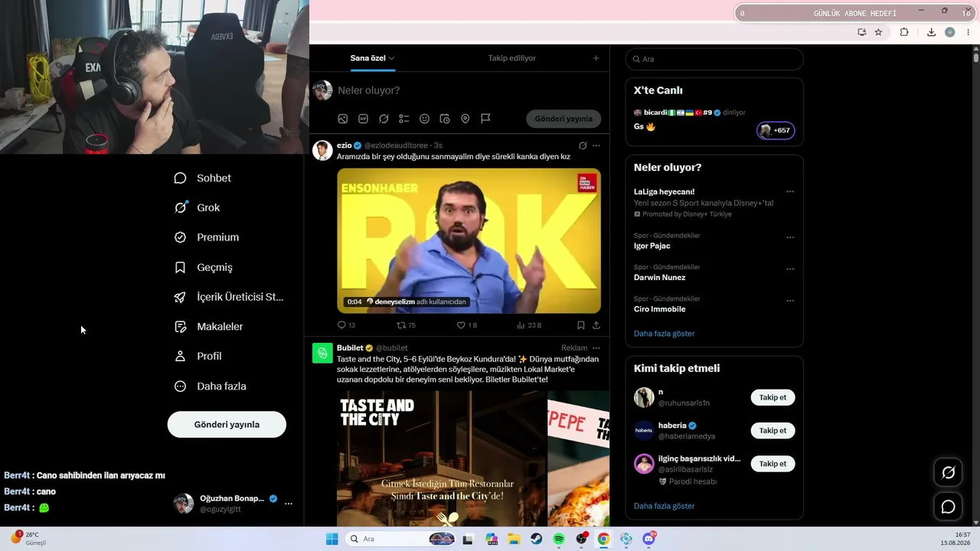Open the Taste and the City ad image
Viewport: 980px width, 551px height.
click(x=441, y=458)
